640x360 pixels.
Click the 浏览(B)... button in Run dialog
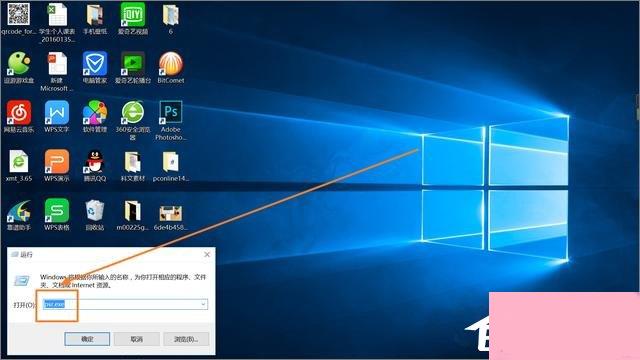(x=186, y=339)
